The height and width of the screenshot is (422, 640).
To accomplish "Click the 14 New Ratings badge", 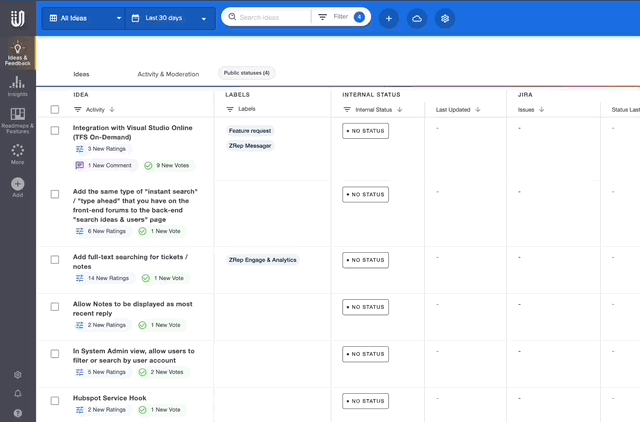I will coord(102,278).
